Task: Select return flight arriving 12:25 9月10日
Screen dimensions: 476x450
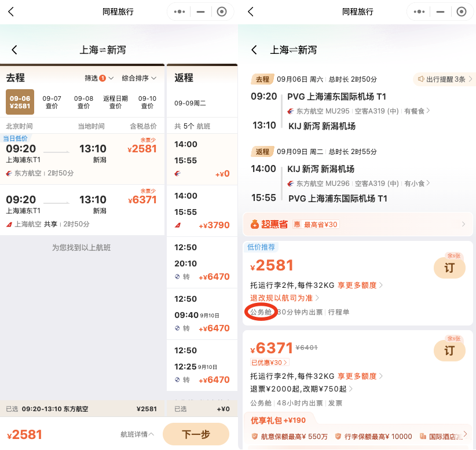Action: tap(202, 365)
